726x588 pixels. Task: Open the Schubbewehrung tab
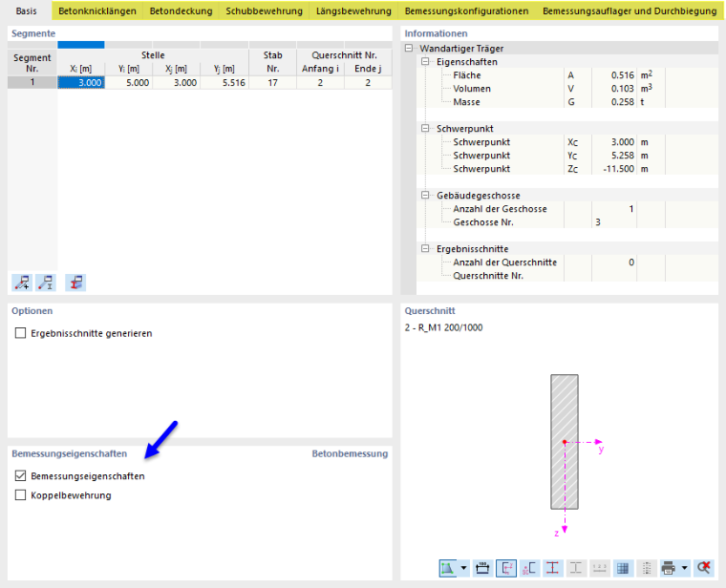tap(264, 10)
